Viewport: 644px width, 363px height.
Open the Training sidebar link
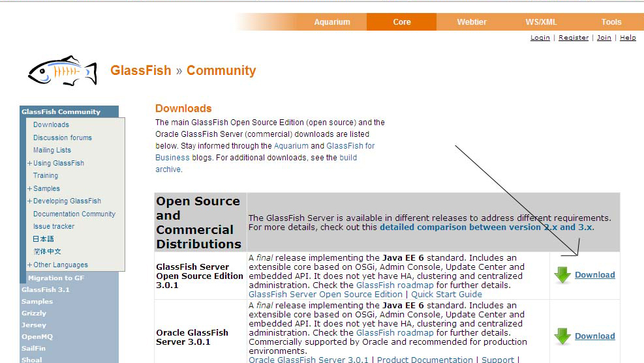click(x=46, y=175)
